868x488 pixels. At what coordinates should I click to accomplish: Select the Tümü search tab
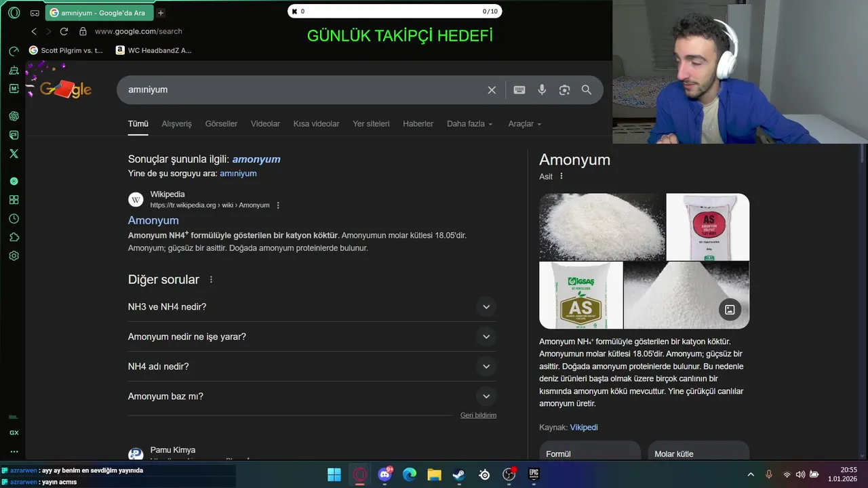pos(138,124)
